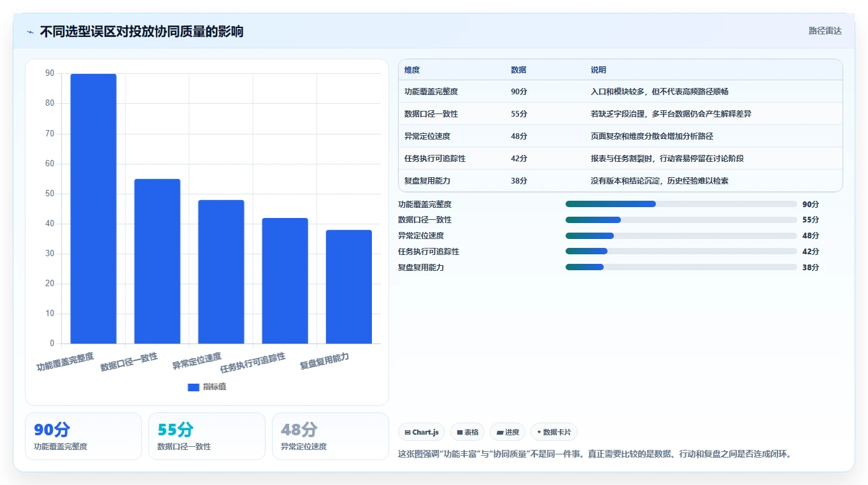Click the 功能覆盖完整度 x-axis label
This screenshot has width=868, height=485.
pos(65,362)
